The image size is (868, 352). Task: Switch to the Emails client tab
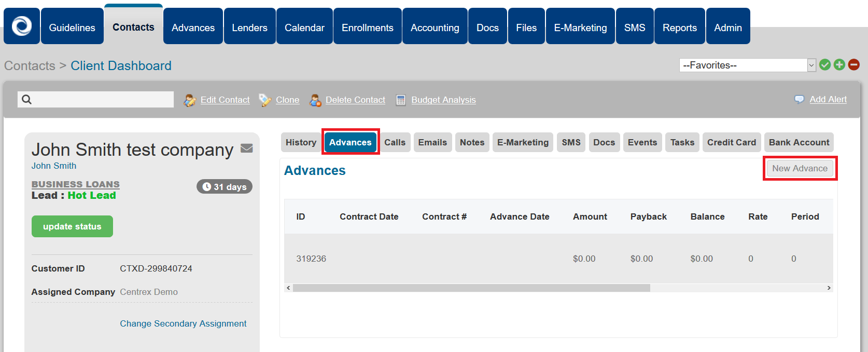pyautogui.click(x=432, y=142)
